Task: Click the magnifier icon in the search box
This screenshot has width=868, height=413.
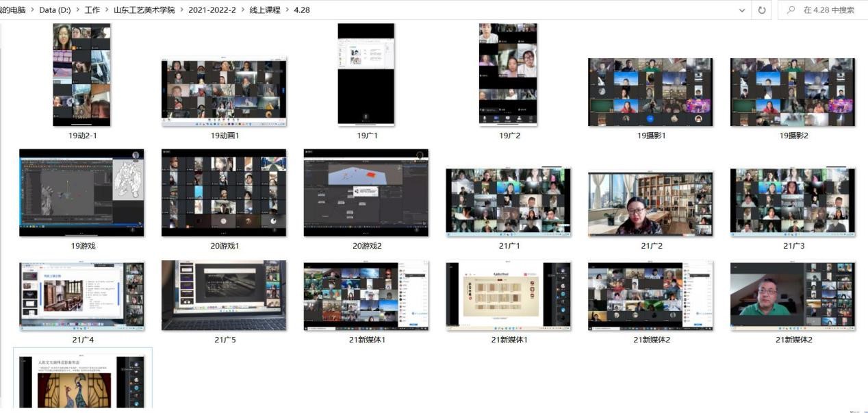Action: [791, 10]
